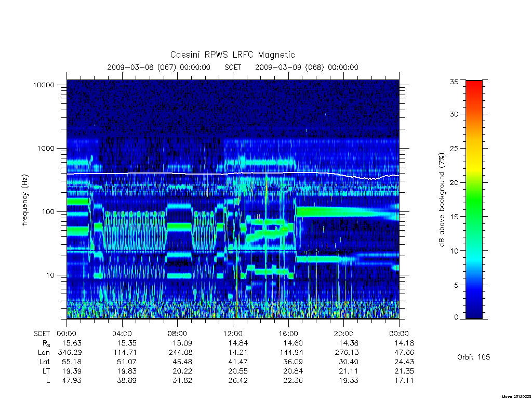Viewport: 532px width, 399px height.
Task: Click the '12:00' time axis label
Action: (x=233, y=334)
